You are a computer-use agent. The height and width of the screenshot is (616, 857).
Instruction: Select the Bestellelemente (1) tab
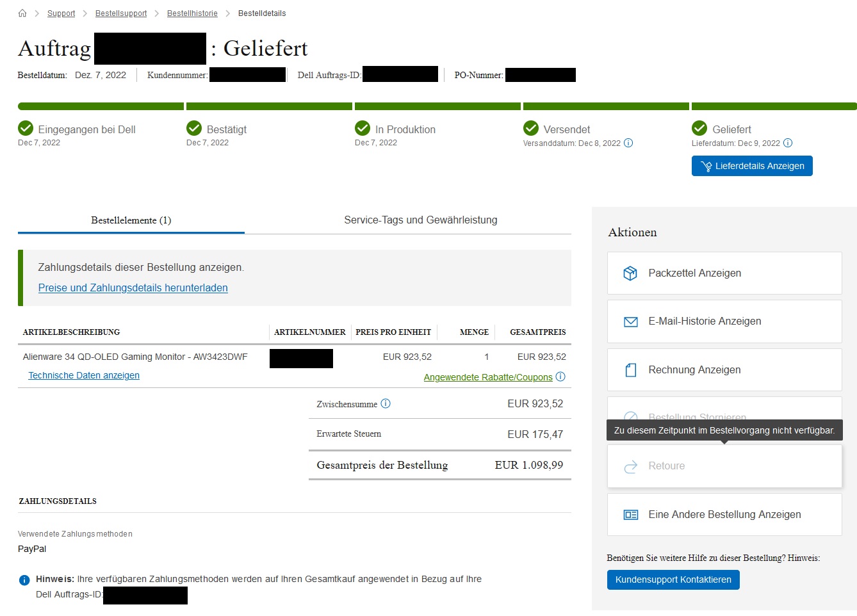[x=131, y=220]
